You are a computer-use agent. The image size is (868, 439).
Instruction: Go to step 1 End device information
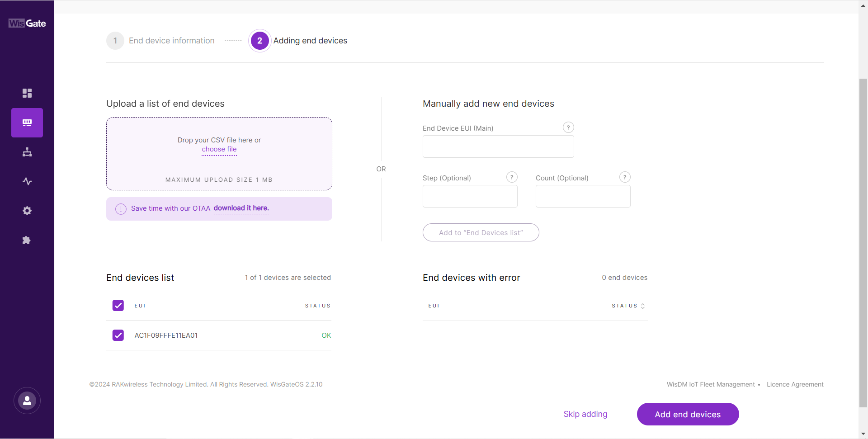pos(160,41)
